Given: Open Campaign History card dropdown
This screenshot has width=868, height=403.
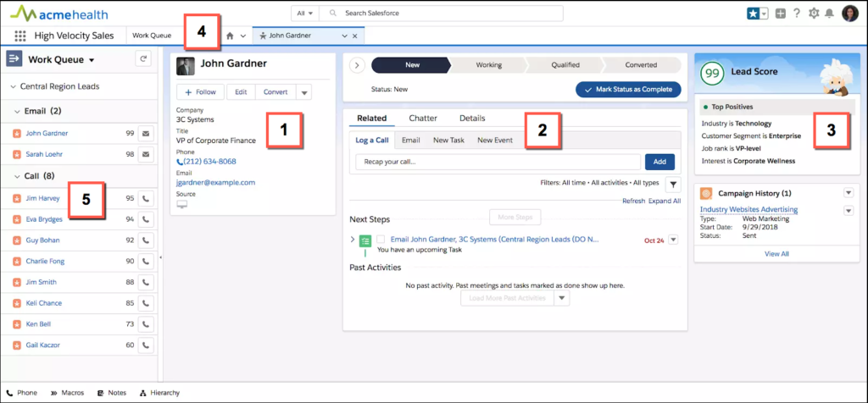Looking at the screenshot, I should point(848,193).
